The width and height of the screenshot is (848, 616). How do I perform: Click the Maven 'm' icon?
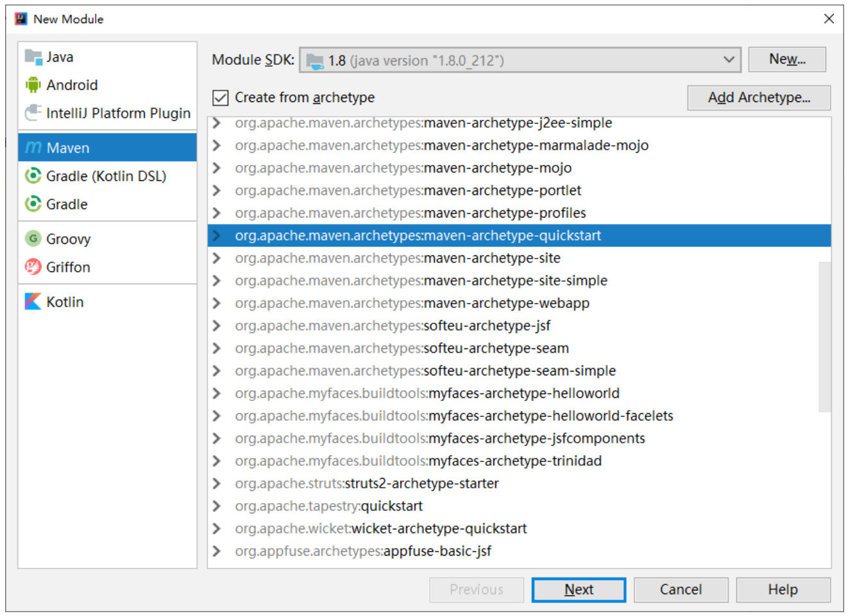[x=33, y=148]
